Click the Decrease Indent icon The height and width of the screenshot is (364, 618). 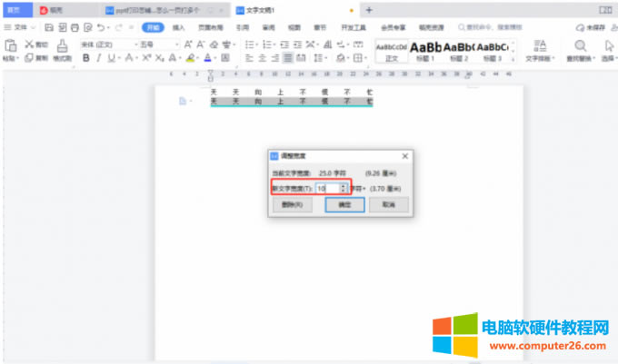point(284,44)
